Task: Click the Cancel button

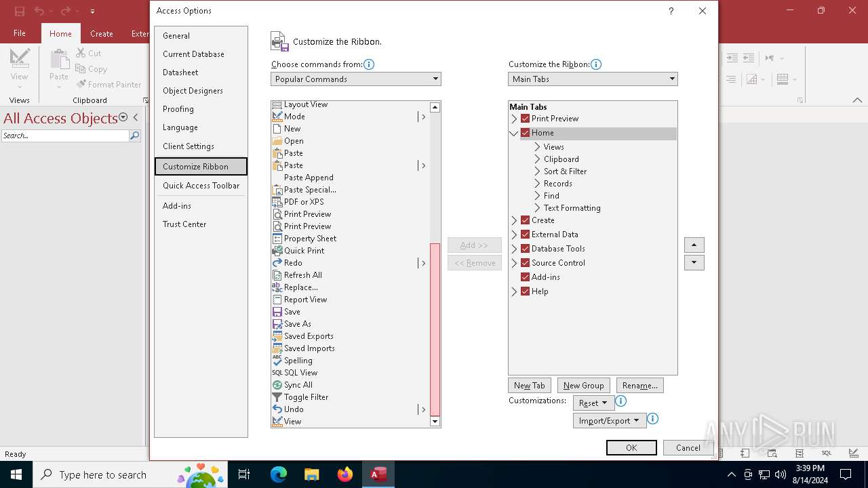Action: pyautogui.click(x=688, y=447)
